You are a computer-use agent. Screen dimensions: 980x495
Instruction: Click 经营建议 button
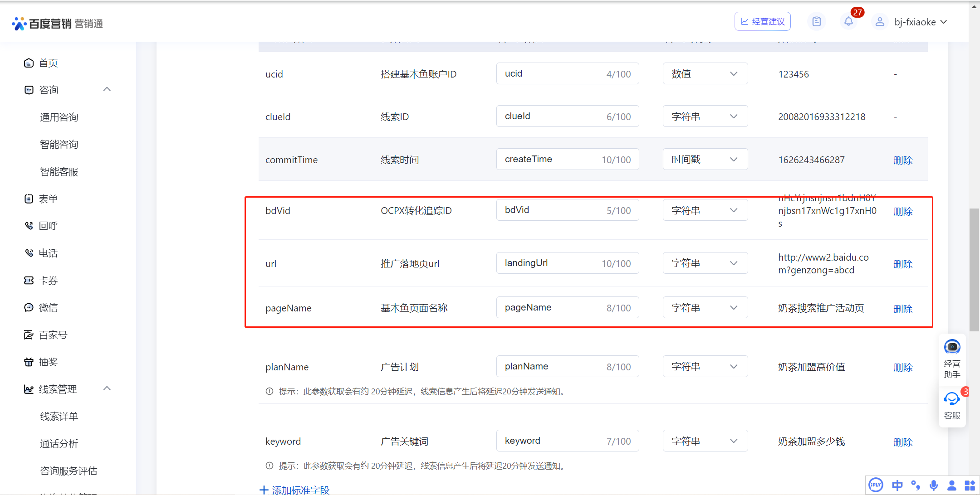tap(762, 21)
